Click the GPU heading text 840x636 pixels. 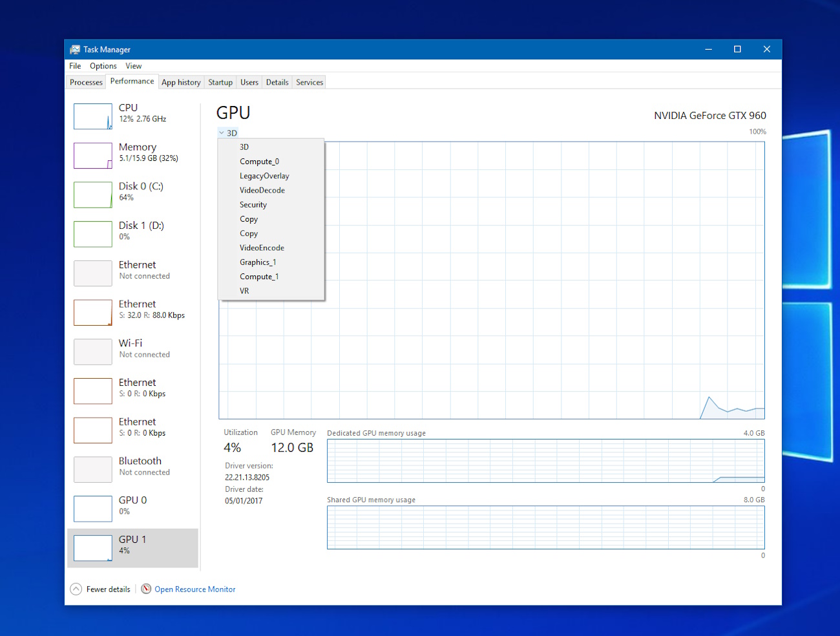click(x=233, y=113)
